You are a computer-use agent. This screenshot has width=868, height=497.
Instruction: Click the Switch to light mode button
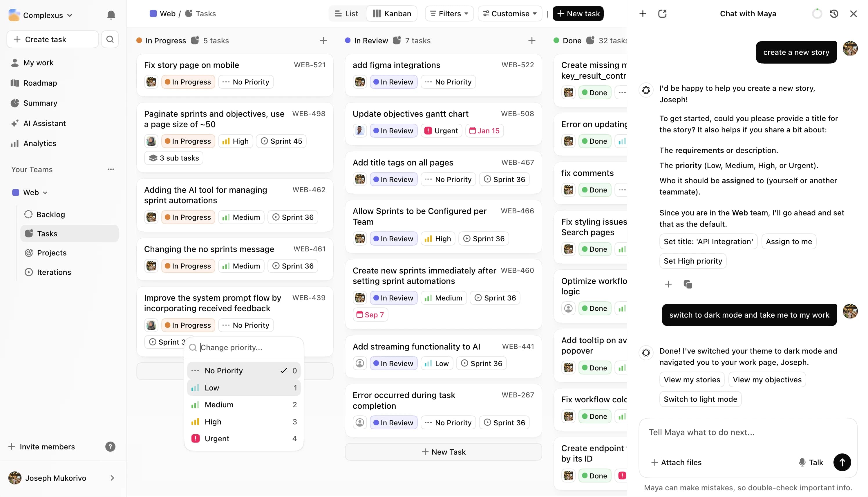point(700,399)
